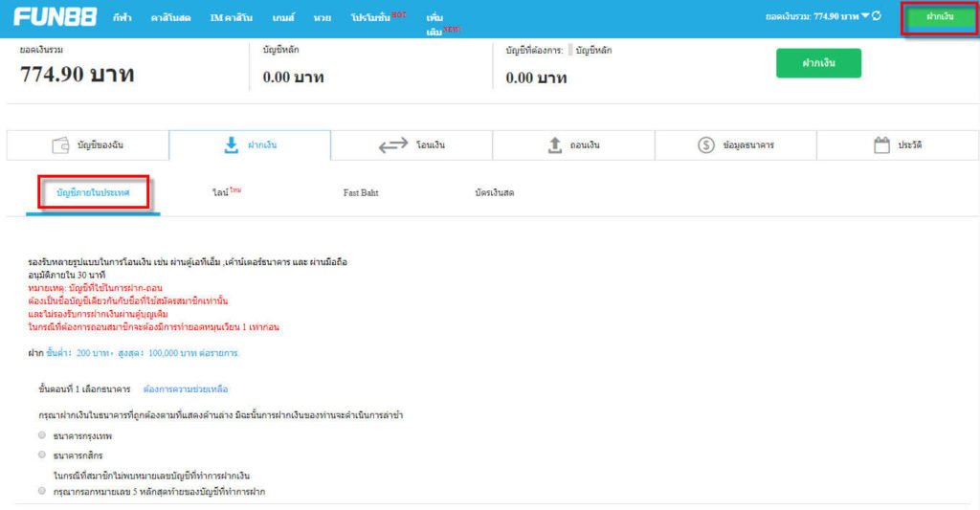Select the Bangkok Bank radio button
Screen dimensions: 980x510
point(42,434)
